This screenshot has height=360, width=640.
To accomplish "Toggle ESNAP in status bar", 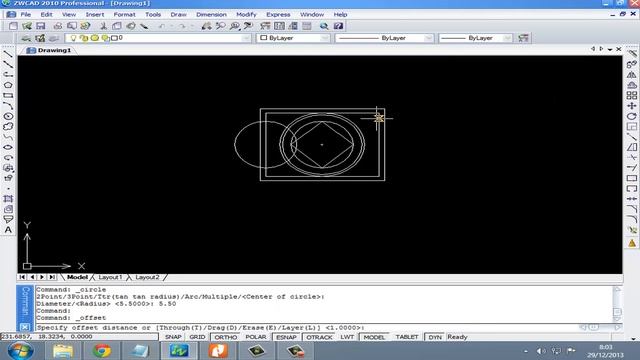I will (286, 337).
